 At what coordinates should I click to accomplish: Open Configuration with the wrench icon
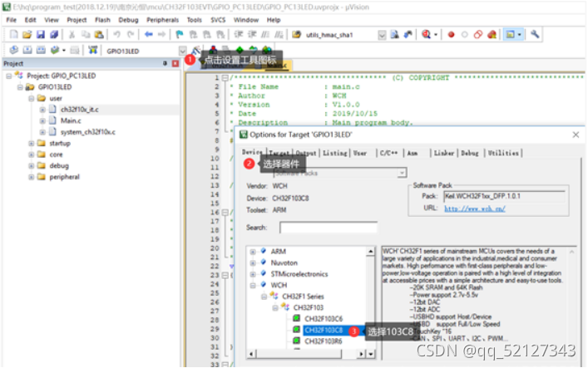[x=535, y=35]
